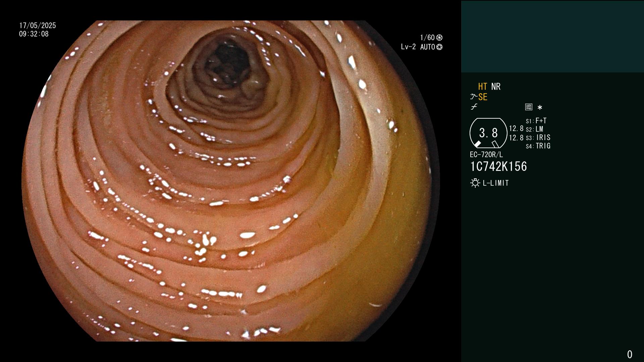
Task: Click the endoscopic live image view
Action: pos(231,181)
